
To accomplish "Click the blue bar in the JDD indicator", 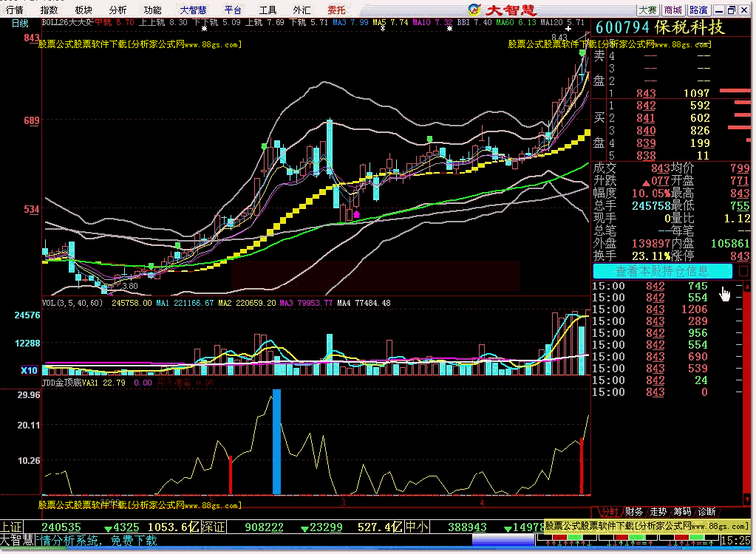I will (x=276, y=442).
